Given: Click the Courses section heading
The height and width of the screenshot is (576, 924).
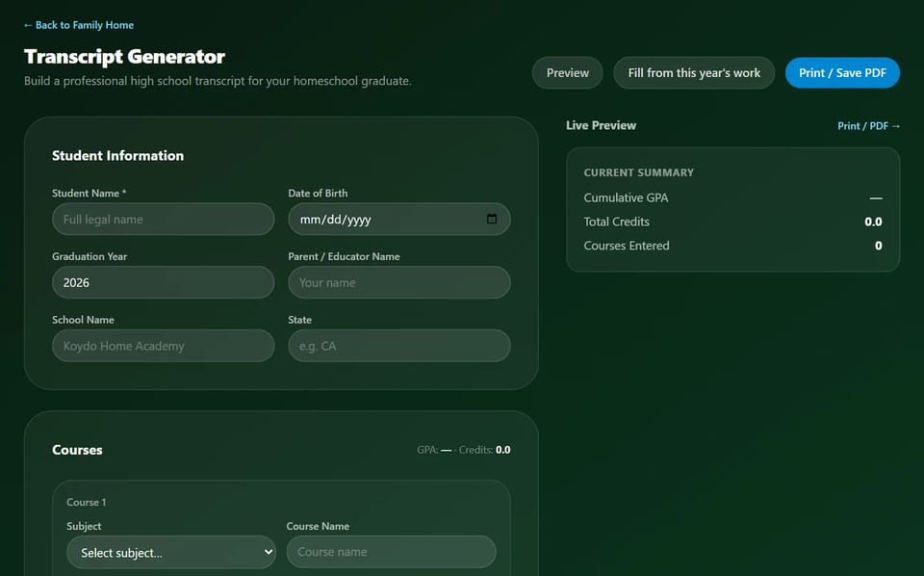Looking at the screenshot, I should point(77,450).
